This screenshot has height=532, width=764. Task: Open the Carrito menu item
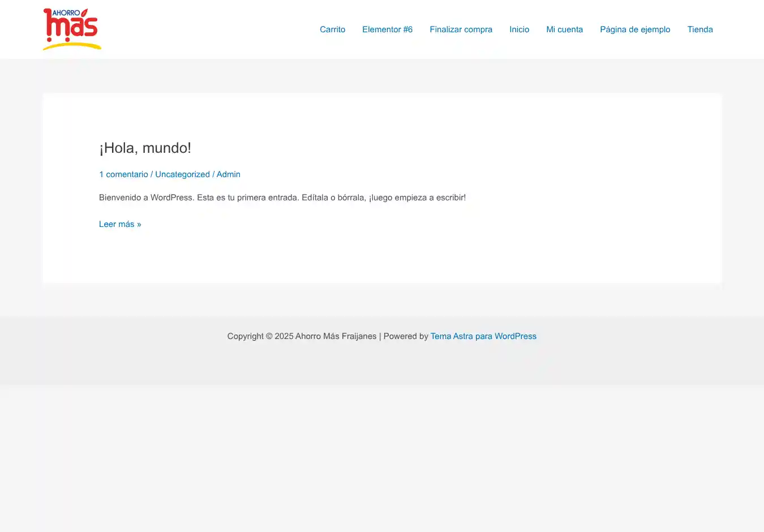tap(332, 29)
